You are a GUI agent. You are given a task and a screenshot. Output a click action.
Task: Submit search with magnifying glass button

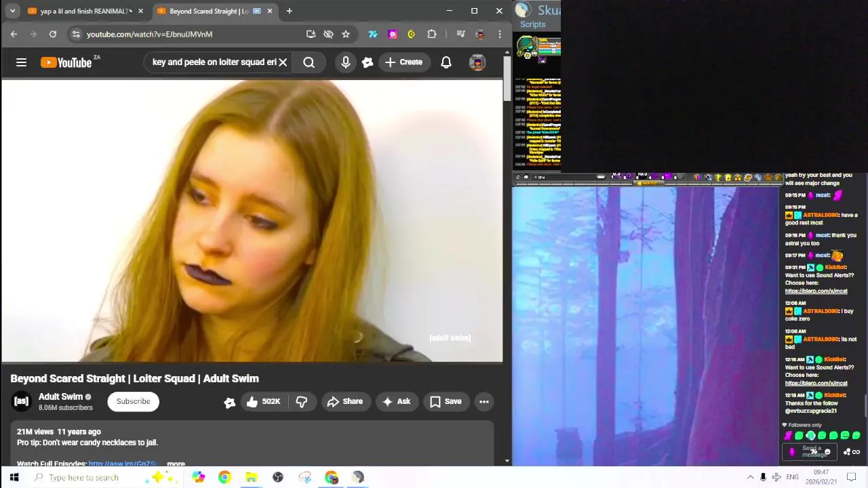click(309, 62)
